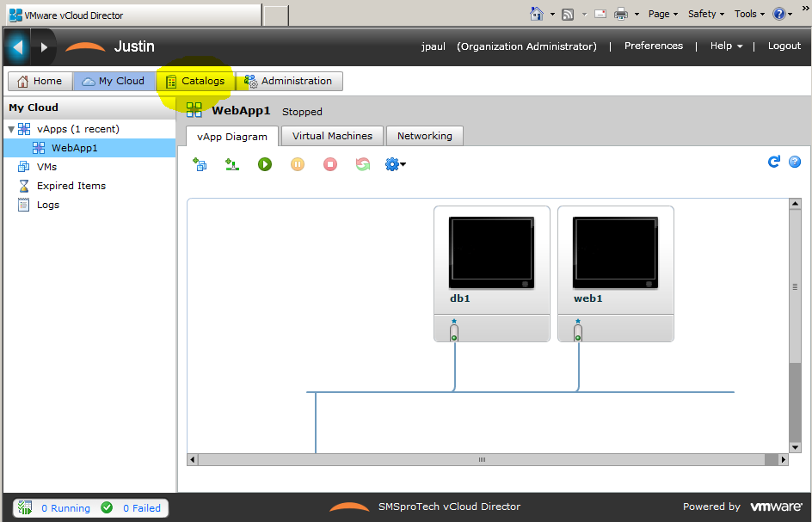
Task: Click the blue refresh icon
Action: point(773,162)
